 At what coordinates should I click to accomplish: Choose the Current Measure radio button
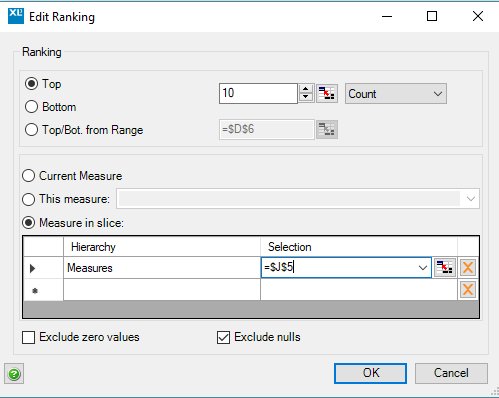click(x=28, y=176)
